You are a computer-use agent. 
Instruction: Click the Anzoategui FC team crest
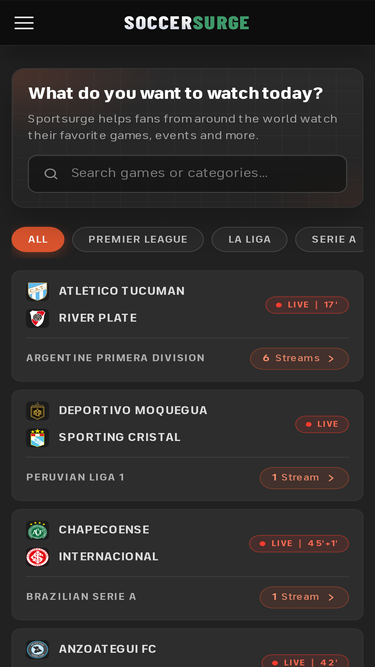pyautogui.click(x=37, y=650)
